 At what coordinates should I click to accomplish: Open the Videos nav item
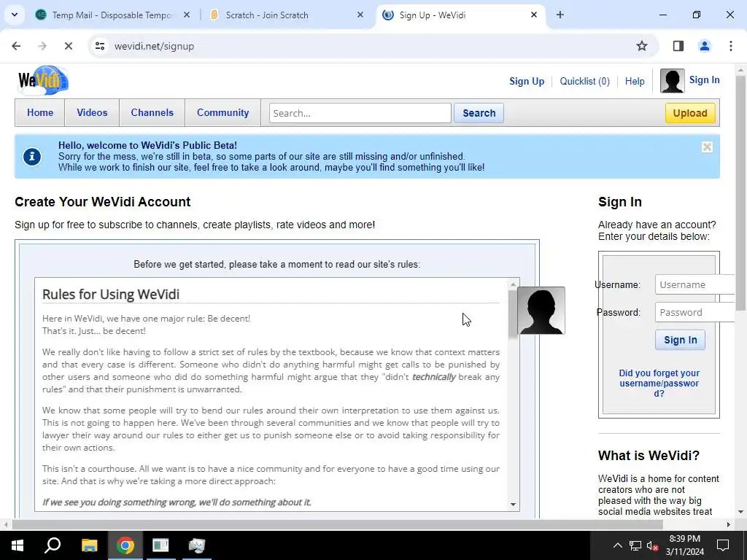(x=92, y=113)
